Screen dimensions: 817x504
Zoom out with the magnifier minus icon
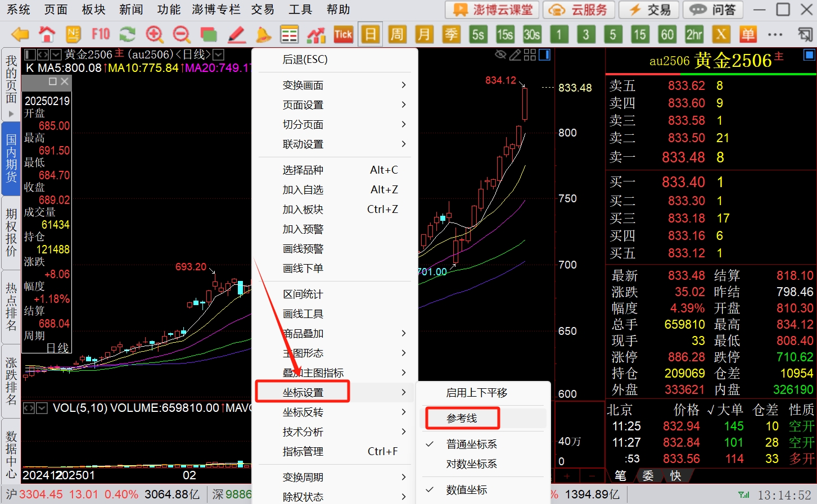(x=182, y=35)
